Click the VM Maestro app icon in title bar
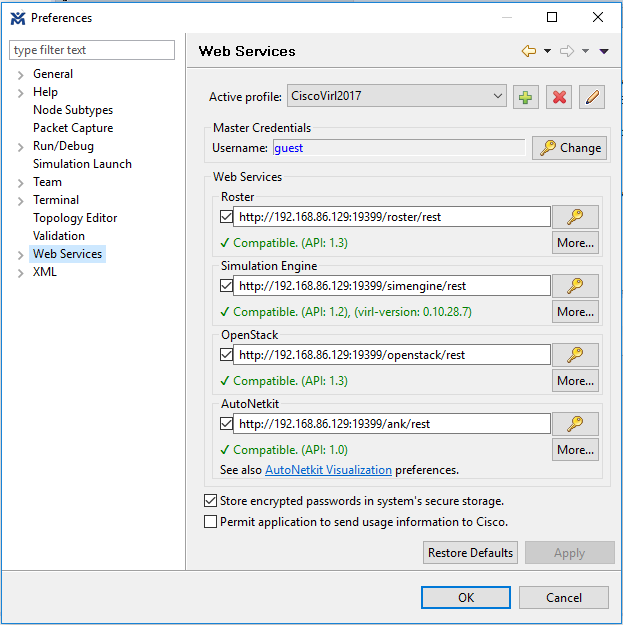623x625 pixels. 18,18
